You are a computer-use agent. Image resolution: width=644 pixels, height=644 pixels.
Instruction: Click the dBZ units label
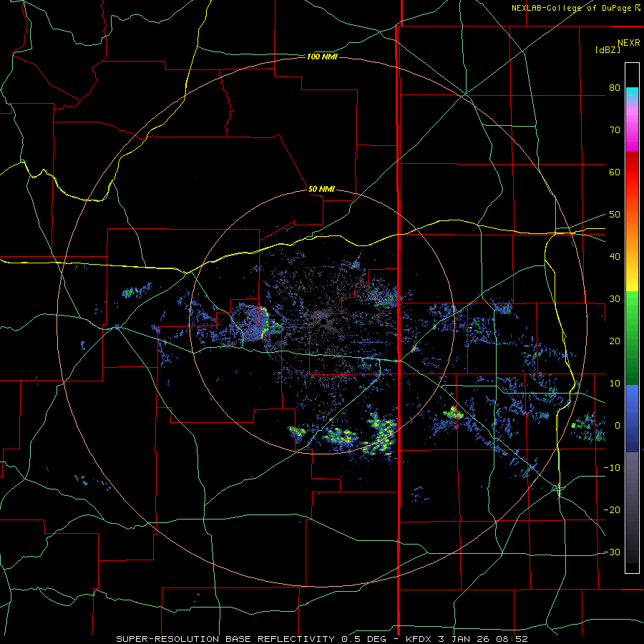pos(608,49)
